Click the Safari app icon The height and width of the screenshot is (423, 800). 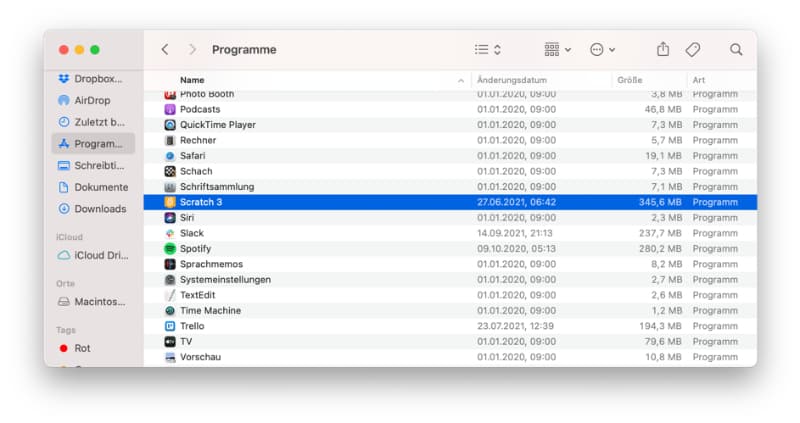tap(170, 156)
